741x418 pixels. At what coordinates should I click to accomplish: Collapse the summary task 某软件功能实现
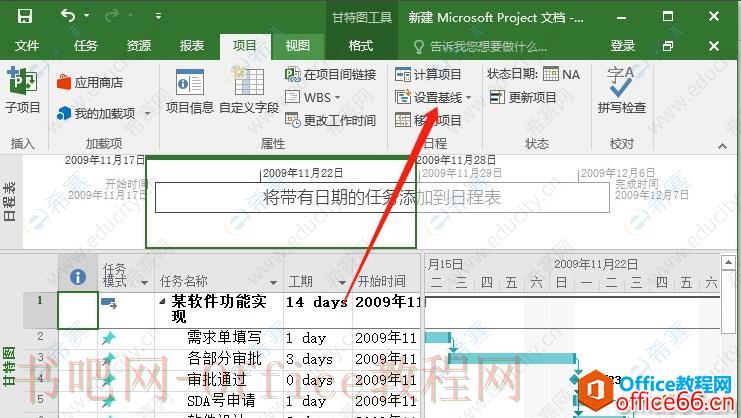tap(163, 301)
